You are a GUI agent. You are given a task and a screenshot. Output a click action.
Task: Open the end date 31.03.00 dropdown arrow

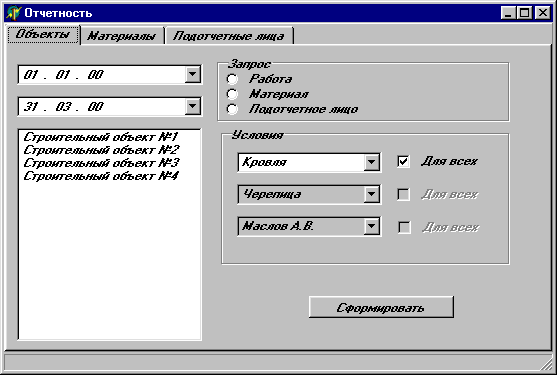[193, 106]
